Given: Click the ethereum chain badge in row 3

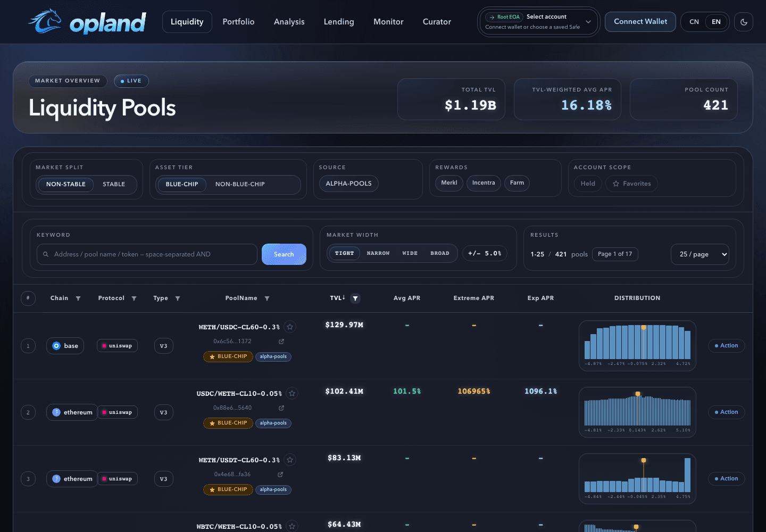Looking at the screenshot, I should (x=72, y=479).
